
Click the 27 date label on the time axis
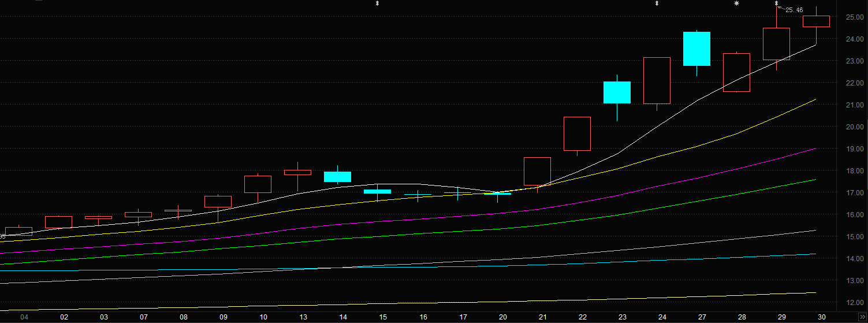(702, 317)
